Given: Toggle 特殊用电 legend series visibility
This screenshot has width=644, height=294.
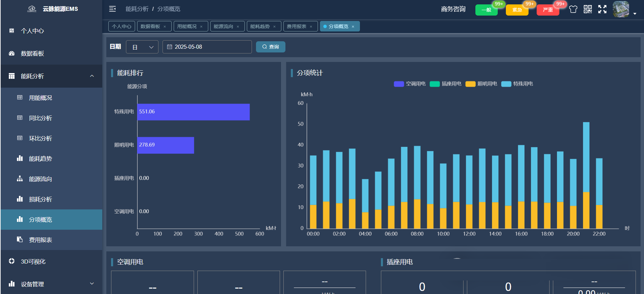Looking at the screenshot, I should 517,84.
